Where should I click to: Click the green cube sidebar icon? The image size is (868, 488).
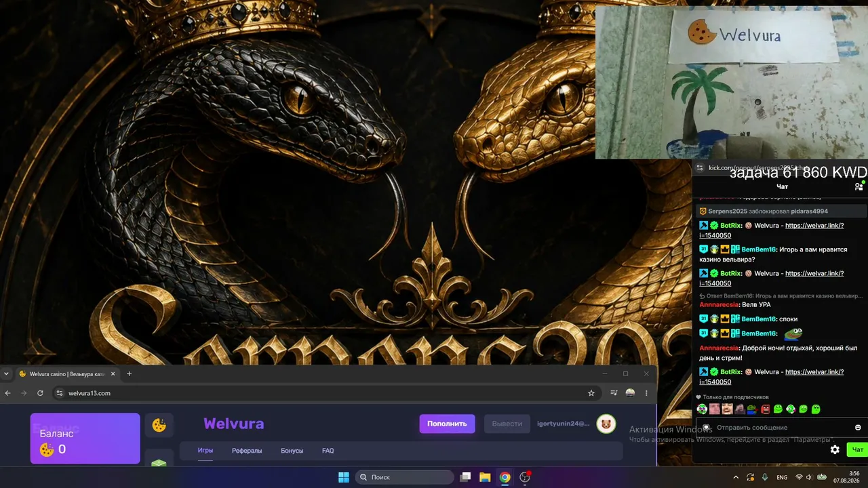(x=159, y=462)
